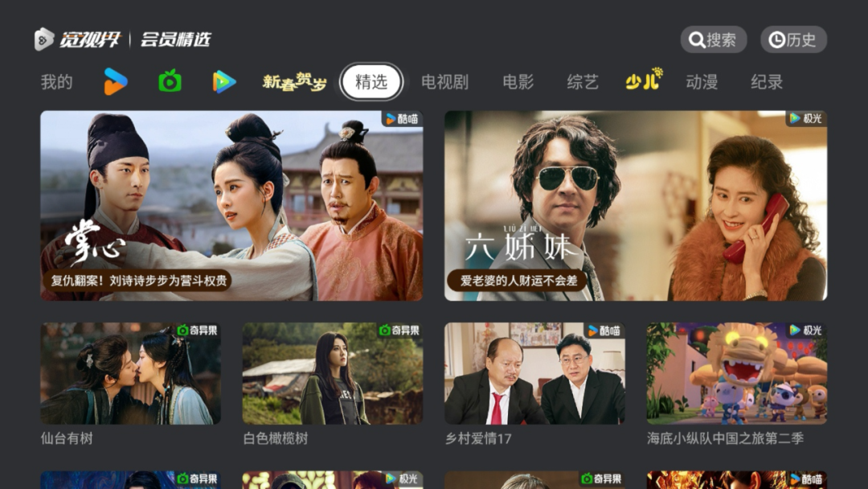Image resolution: width=868 pixels, height=489 pixels.
Task: Open the blue-orange Kumiao channel icon
Action: pyautogui.click(x=116, y=82)
